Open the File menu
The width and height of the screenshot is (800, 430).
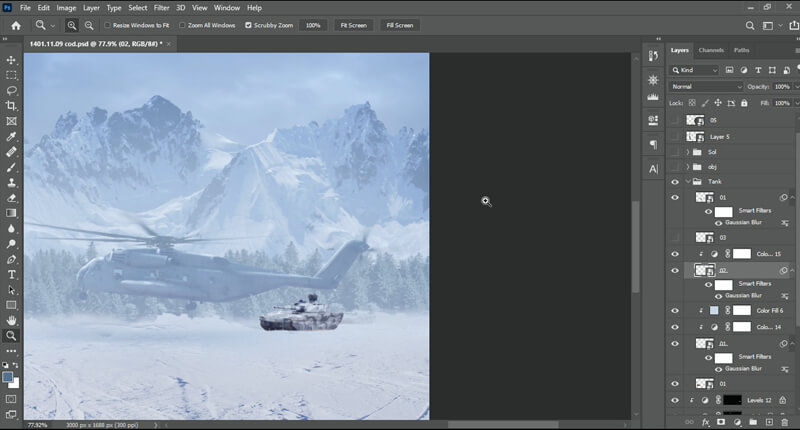click(x=25, y=8)
